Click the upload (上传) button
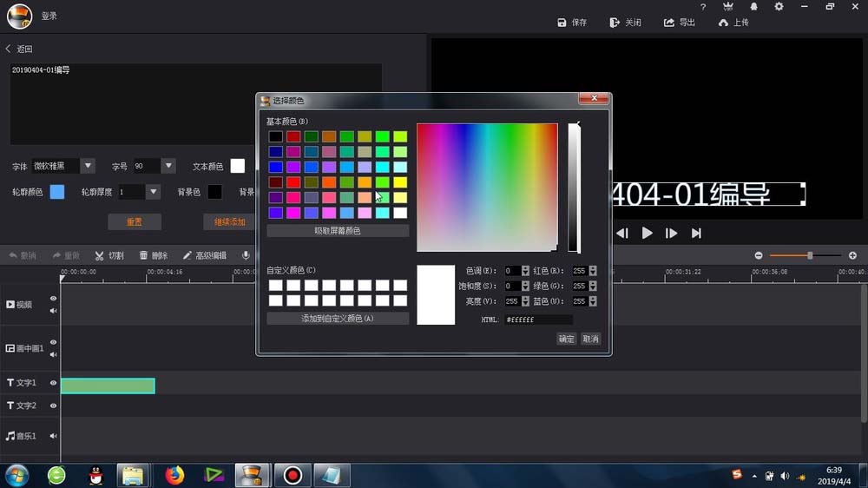Viewport: 868px width, 488px height. [733, 23]
